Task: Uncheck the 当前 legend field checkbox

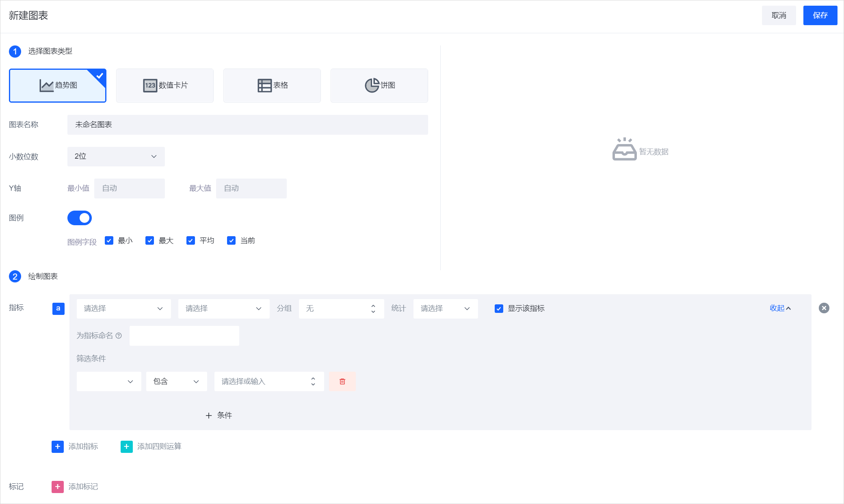Action: (232, 241)
